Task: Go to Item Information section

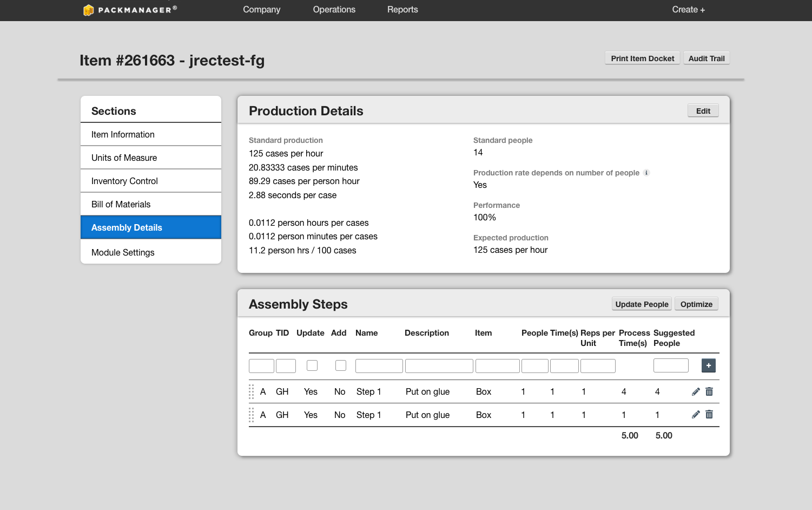Action: tap(151, 134)
